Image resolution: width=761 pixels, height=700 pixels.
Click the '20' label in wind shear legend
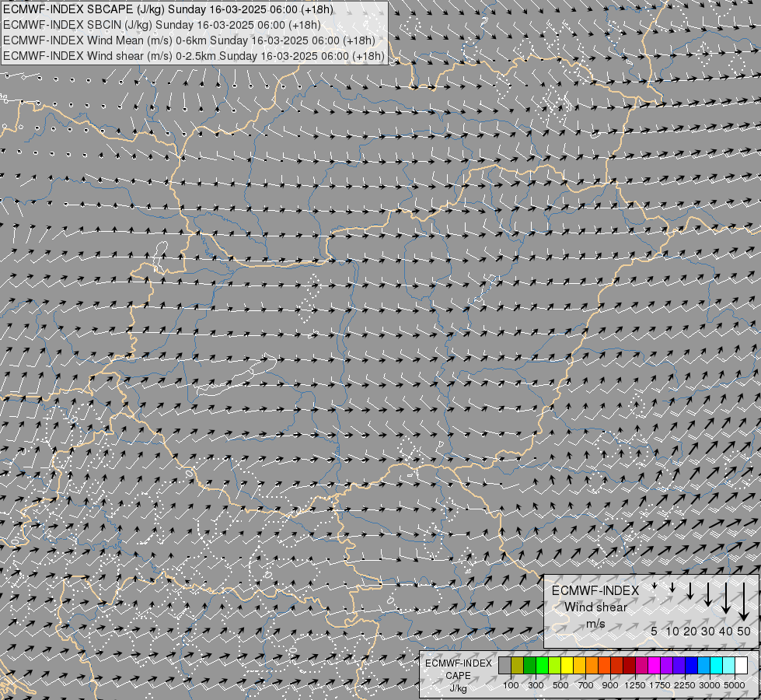click(690, 631)
